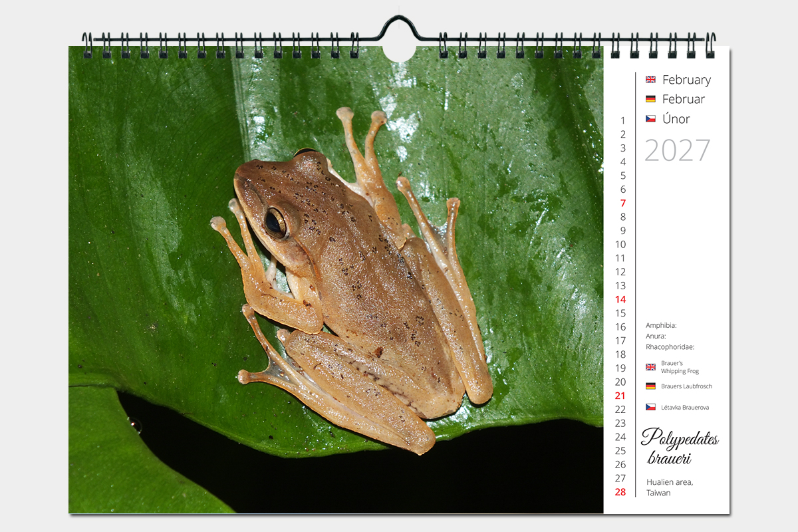The width and height of the screenshot is (798, 532).
Task: Click the calendar's wire hanging hook
Action: tap(399, 28)
